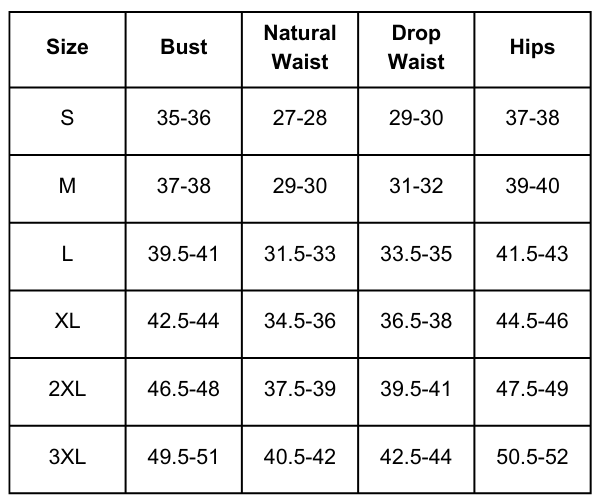Click the Hips column header
The image size is (600, 500).
(x=532, y=47)
